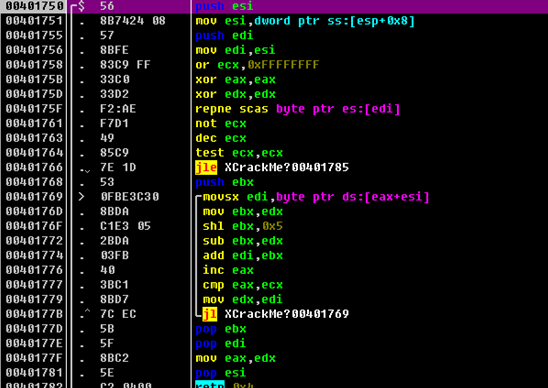Select the 'mov edx,edi' instruction

pyautogui.click(x=243, y=300)
